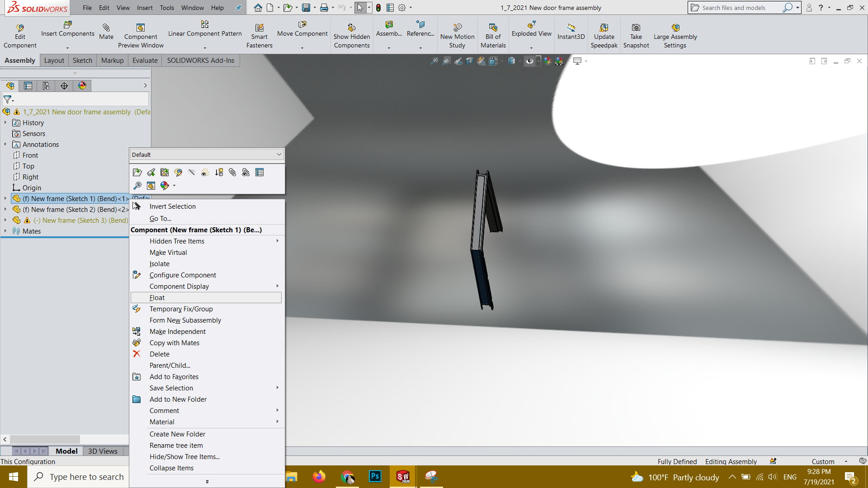The image size is (868, 488).
Task: Click Isolate in the context menu
Action: point(160,264)
